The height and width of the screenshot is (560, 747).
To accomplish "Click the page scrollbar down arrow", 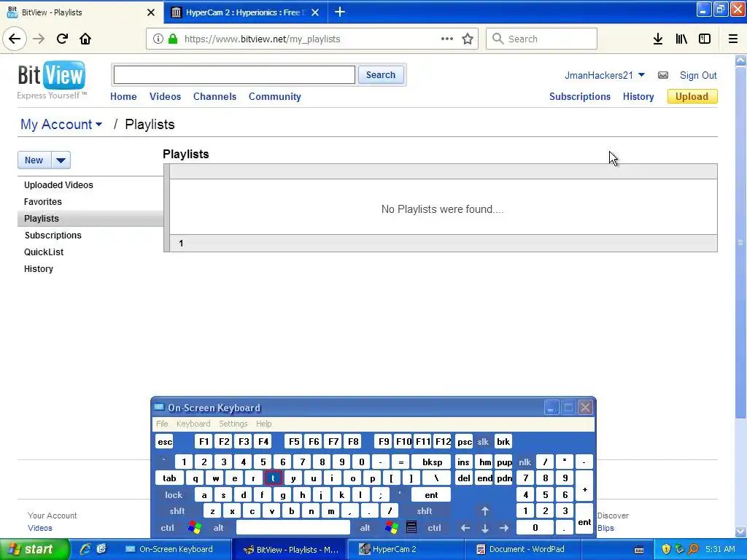I will click(x=740, y=532).
